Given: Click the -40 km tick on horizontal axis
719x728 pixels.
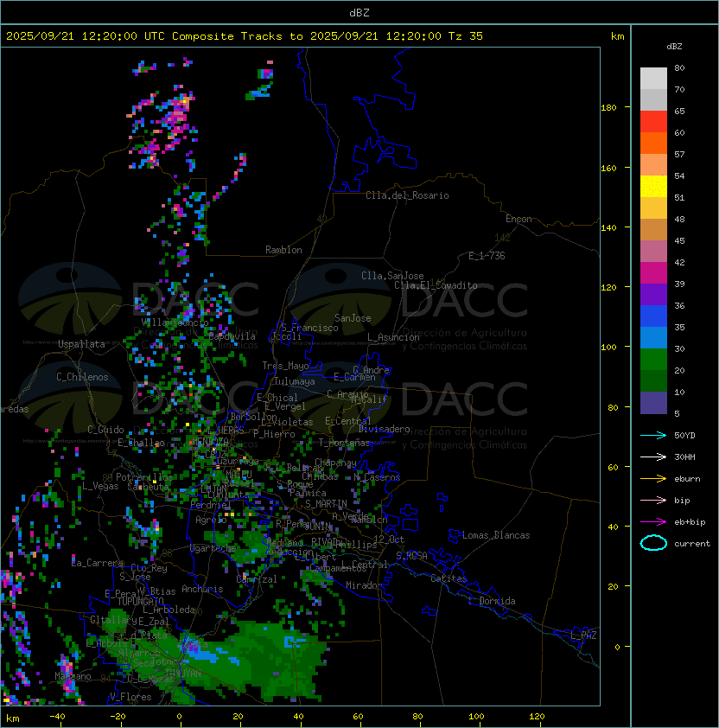Looking at the screenshot, I should [x=57, y=717].
